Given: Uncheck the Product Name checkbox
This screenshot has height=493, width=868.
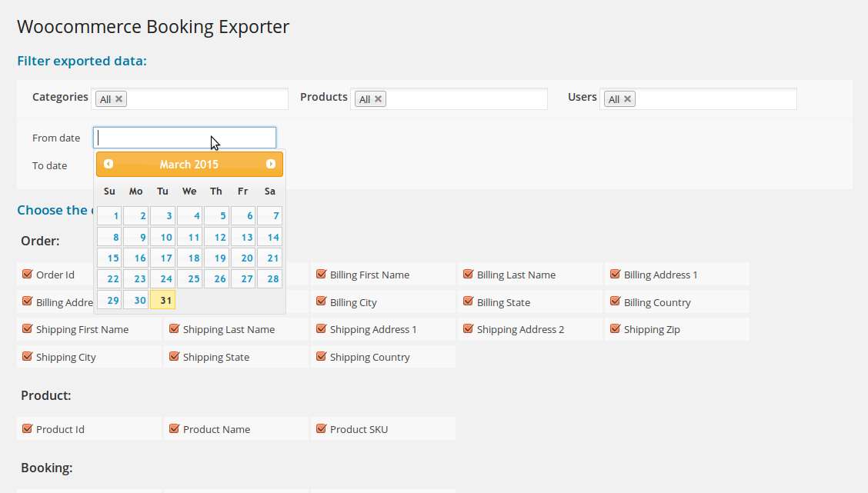Looking at the screenshot, I should click(174, 428).
